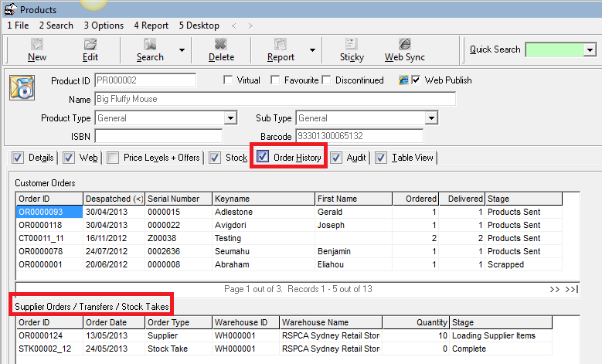Toggle the Stock tab checkbox
602x364 pixels.
point(215,158)
